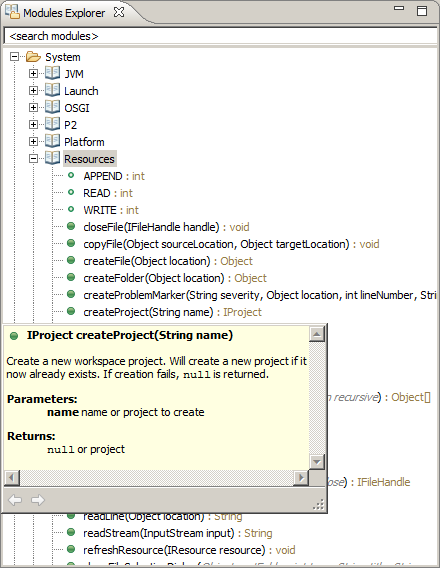Click the Platform module book icon
The image size is (440, 568).
[53, 142]
